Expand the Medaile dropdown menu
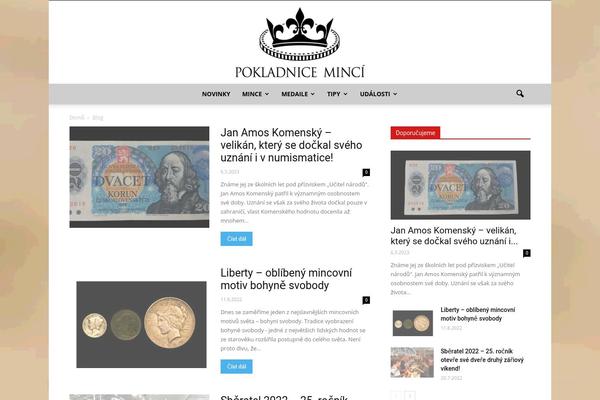600x400 pixels. coord(298,94)
